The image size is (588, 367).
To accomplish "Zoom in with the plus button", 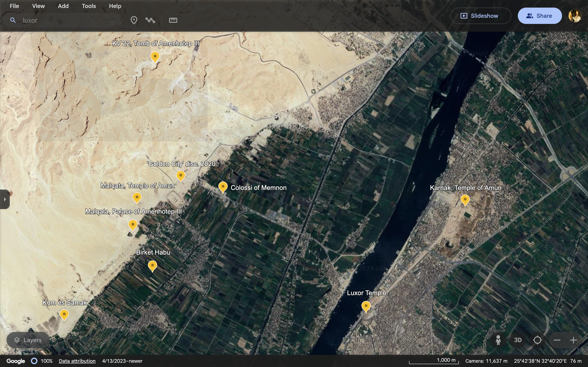I will click(x=573, y=340).
